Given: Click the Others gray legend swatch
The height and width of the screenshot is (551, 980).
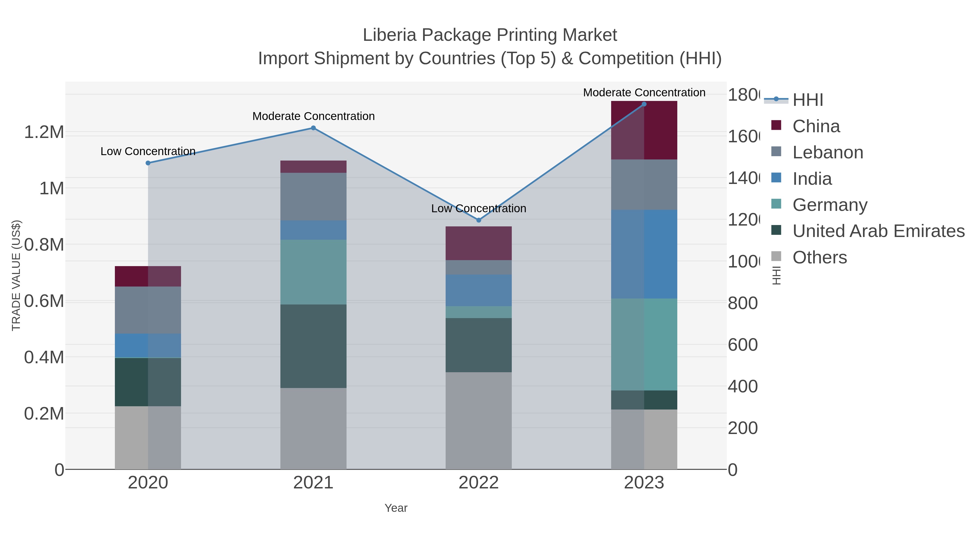Looking at the screenshot, I should pyautogui.click(x=776, y=256).
